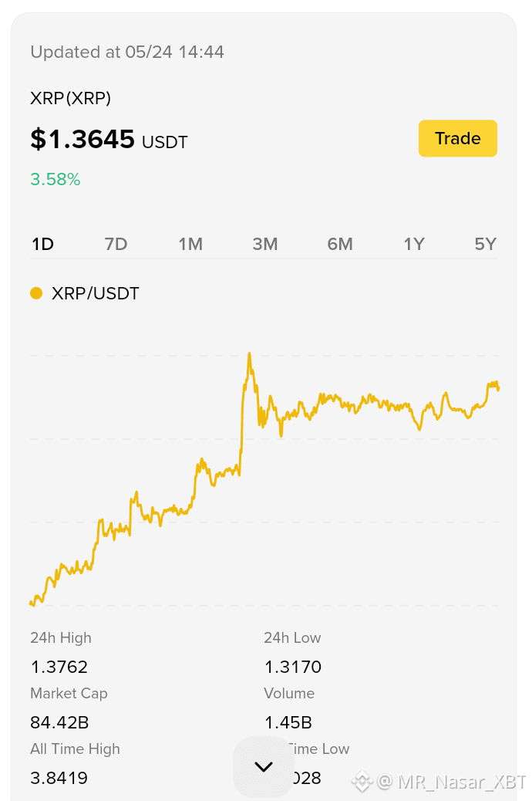Click the latest endpoint of price line

[498, 389]
